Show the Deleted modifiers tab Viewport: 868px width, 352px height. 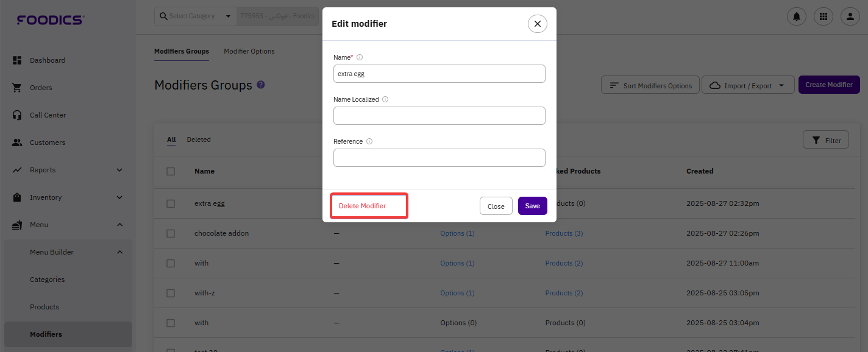(x=199, y=139)
